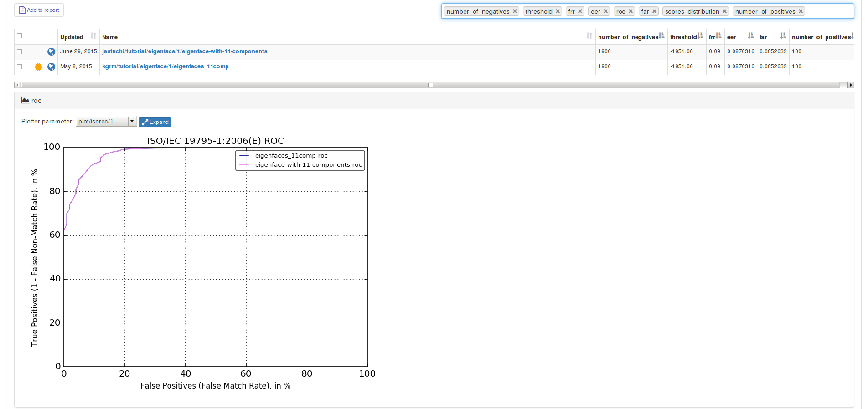This screenshot has height=409, width=868.
Task: Click the globe icon on May 8, 2015 row
Action: (52, 66)
